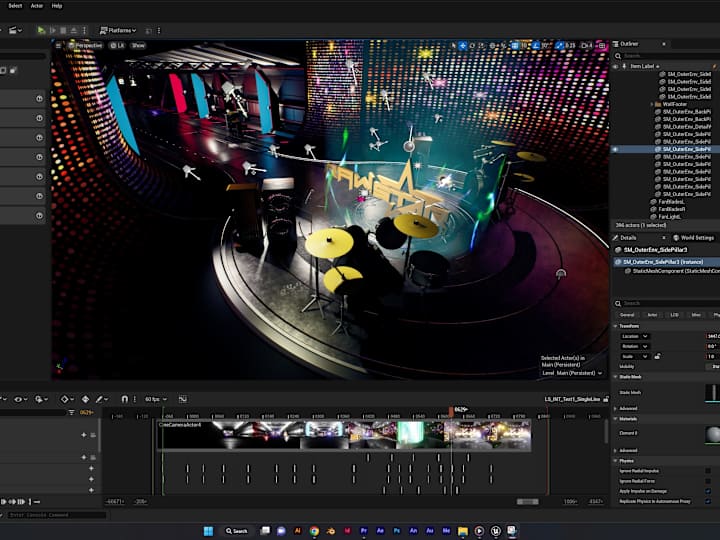Collapse the Transform section
720x540 pixels.
616,326
